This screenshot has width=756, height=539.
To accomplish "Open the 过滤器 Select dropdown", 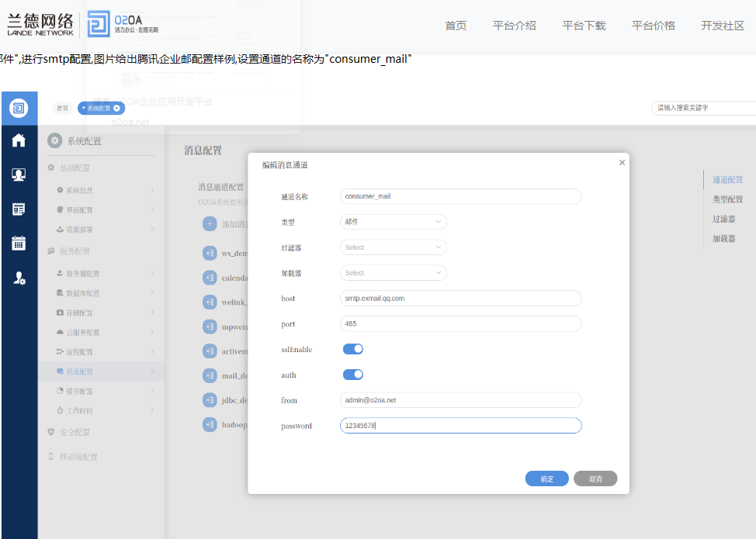I will 393,247.
